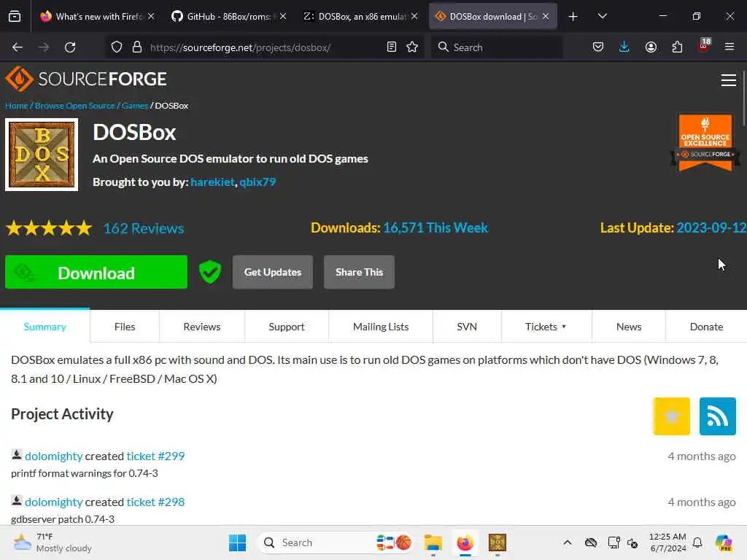
Task: Click the Firefox search box
Action: (x=496, y=47)
